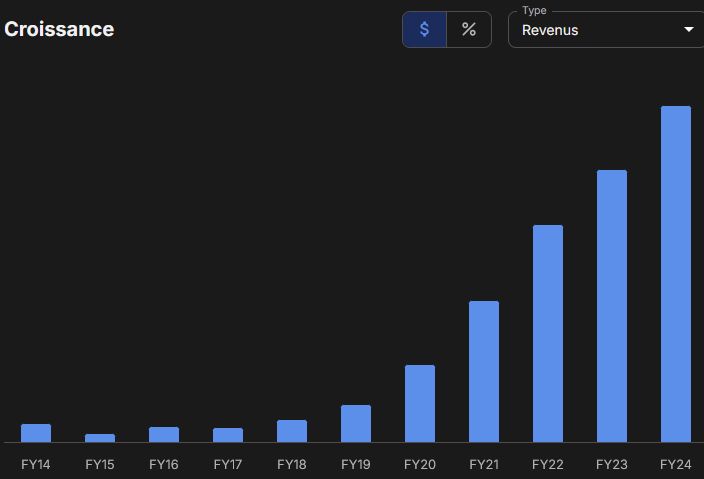Select the FY18 bar

(x=292, y=431)
